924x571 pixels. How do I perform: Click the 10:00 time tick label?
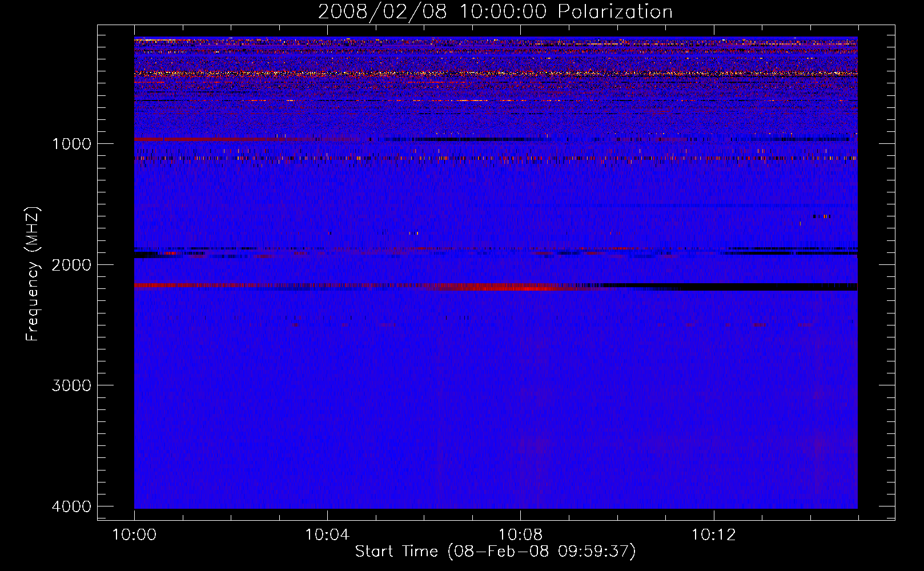click(x=134, y=534)
